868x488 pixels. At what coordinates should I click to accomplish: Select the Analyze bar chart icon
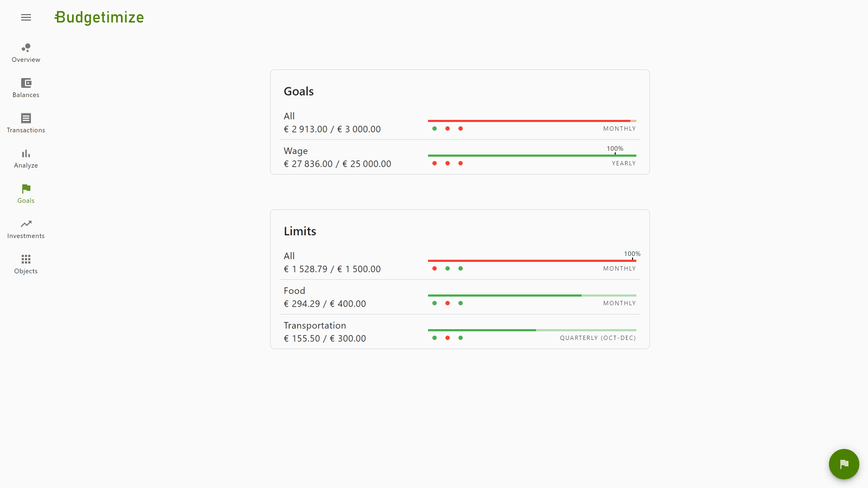coord(26,153)
